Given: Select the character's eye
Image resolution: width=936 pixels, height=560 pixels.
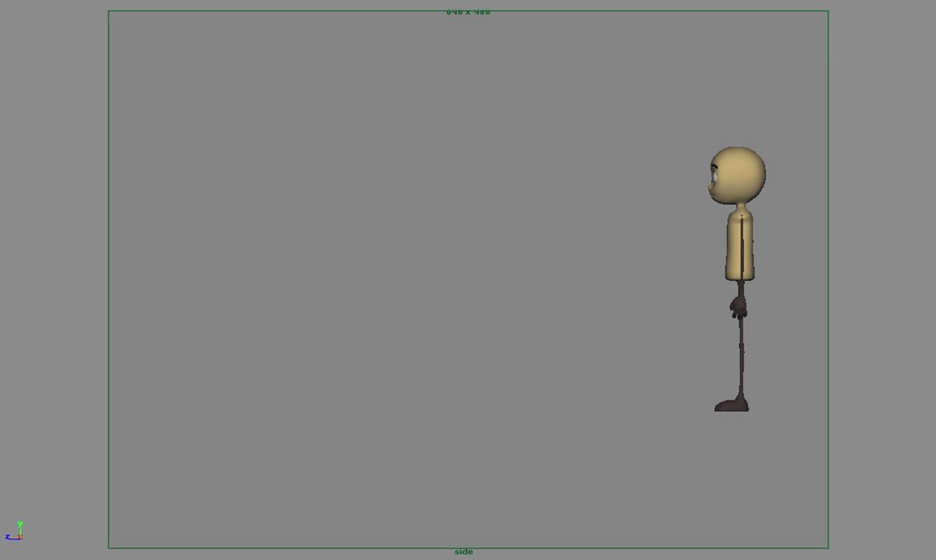Looking at the screenshot, I should 715,178.
